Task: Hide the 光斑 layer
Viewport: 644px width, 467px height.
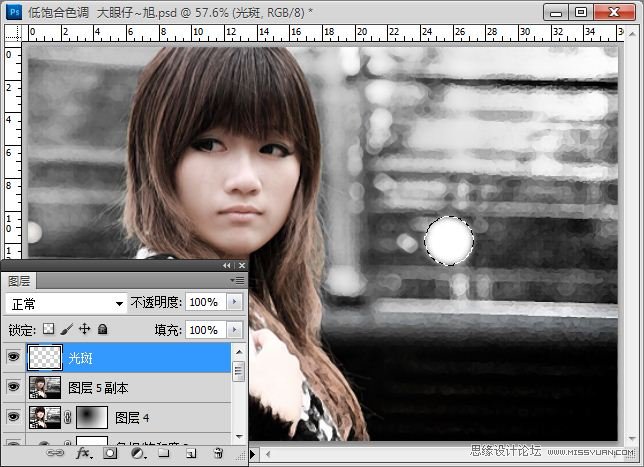Action: [x=14, y=357]
